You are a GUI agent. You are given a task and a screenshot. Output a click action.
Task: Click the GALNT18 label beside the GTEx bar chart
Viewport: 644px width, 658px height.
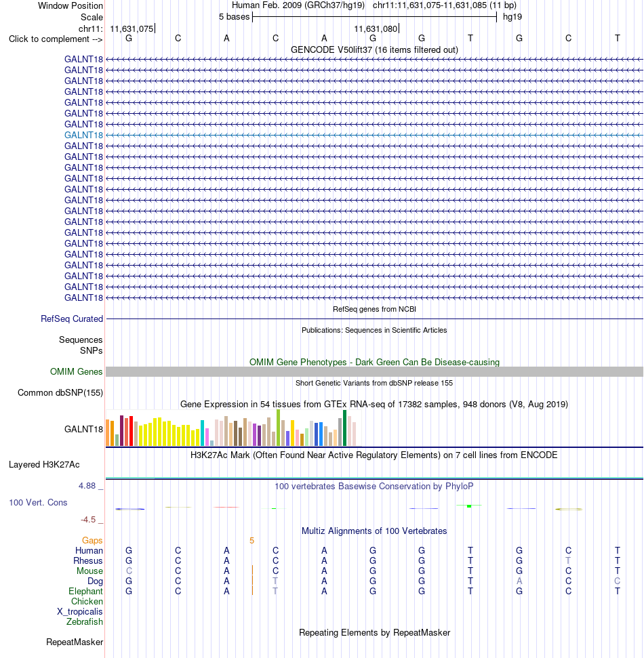pos(83,429)
